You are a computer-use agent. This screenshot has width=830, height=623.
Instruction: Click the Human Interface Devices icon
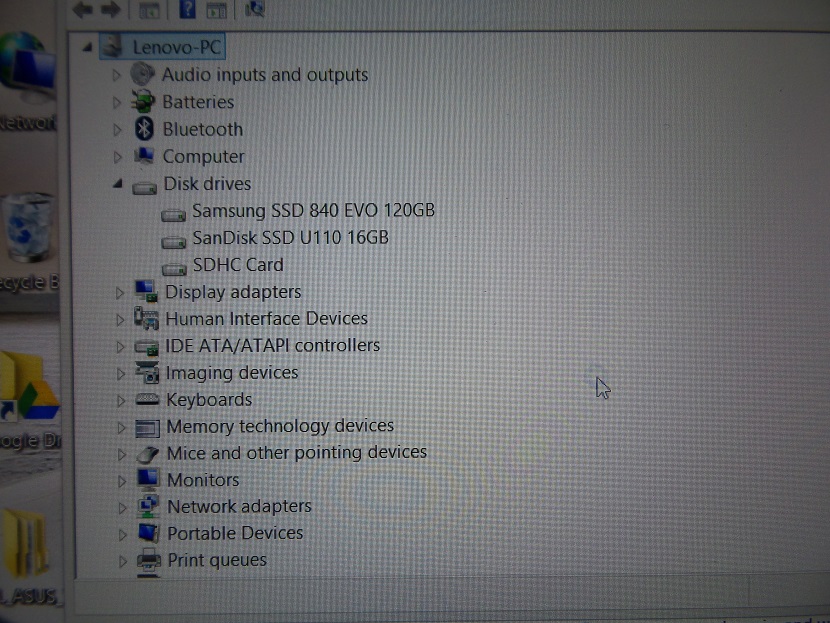[x=146, y=318]
